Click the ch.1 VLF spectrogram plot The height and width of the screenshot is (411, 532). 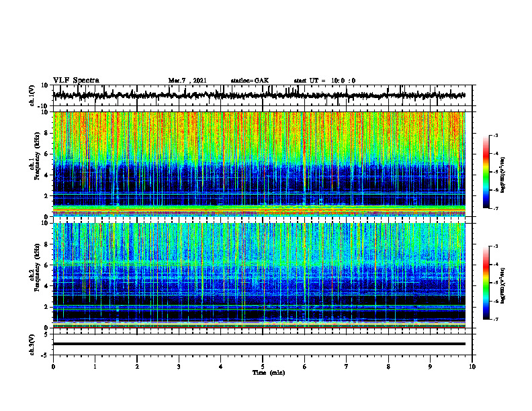259,164
